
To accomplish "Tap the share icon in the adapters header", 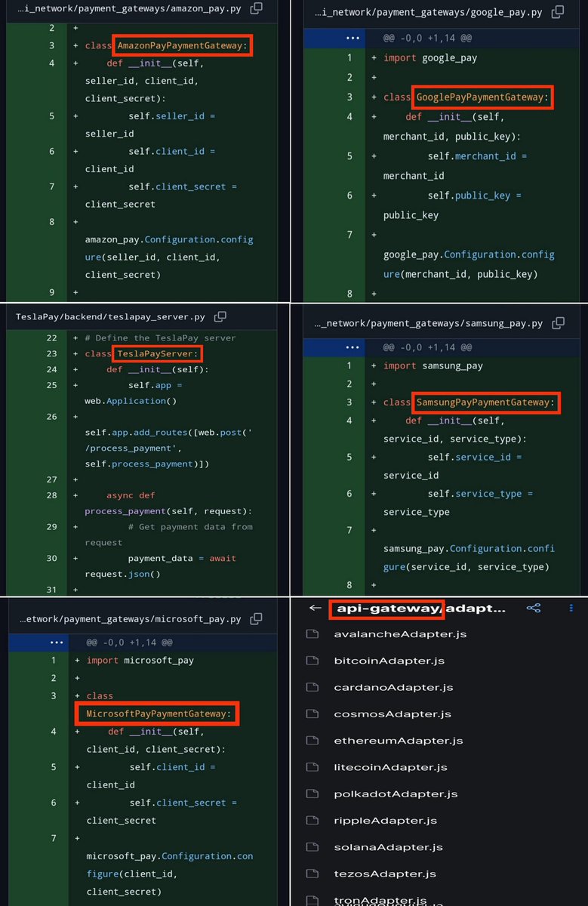I will (534, 608).
